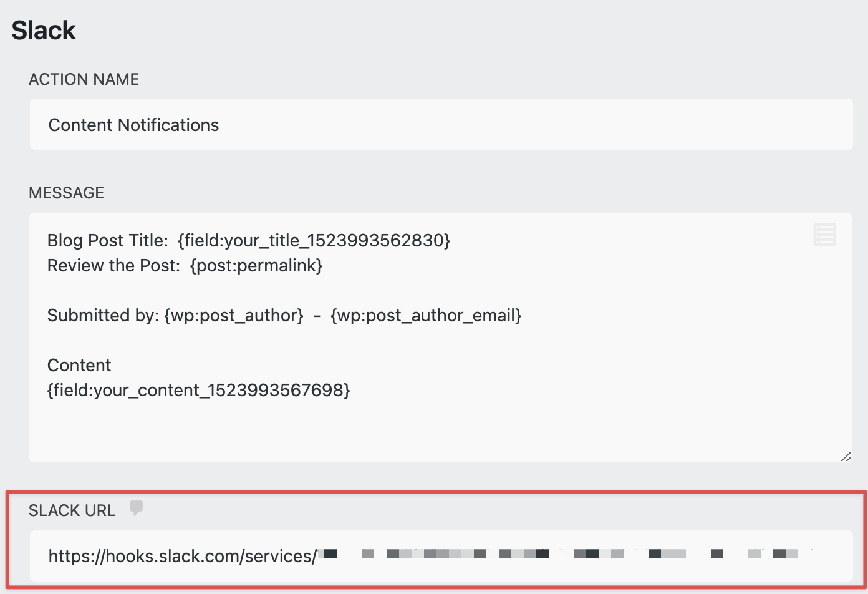The height and width of the screenshot is (594, 868).
Task: Click the Message textarea resize handle
Action: click(845, 457)
